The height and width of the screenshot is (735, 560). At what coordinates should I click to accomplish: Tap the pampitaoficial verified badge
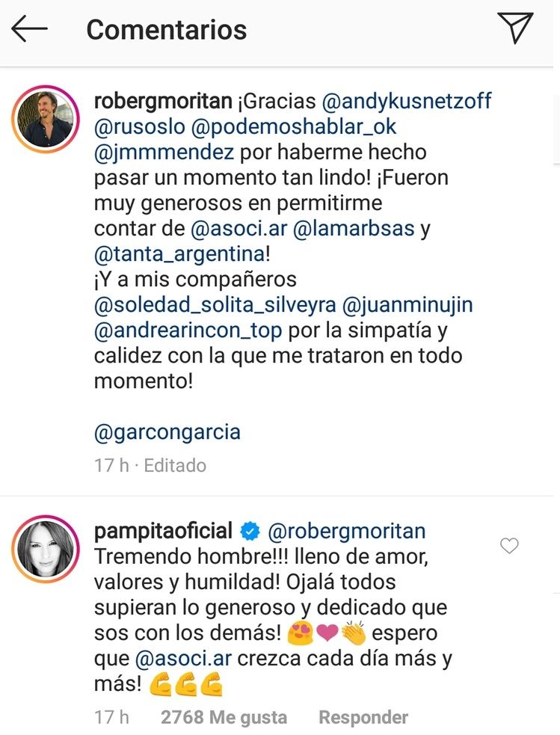(x=250, y=532)
